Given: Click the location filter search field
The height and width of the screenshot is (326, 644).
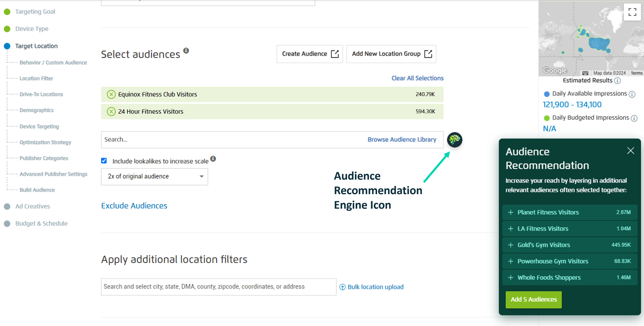Looking at the screenshot, I should [218, 287].
